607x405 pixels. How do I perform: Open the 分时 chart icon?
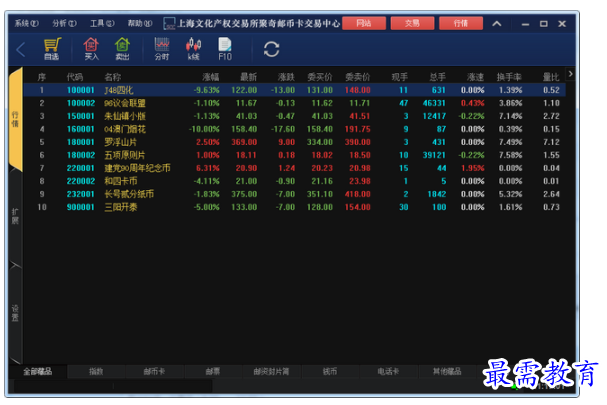162,49
